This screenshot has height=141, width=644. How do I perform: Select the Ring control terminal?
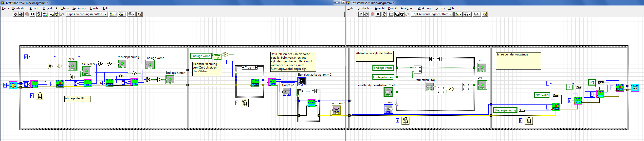388,109
